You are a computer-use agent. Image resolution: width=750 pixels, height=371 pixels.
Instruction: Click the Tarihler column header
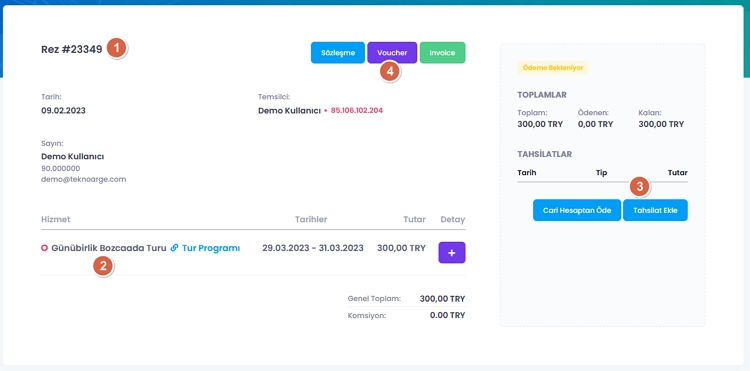click(311, 219)
